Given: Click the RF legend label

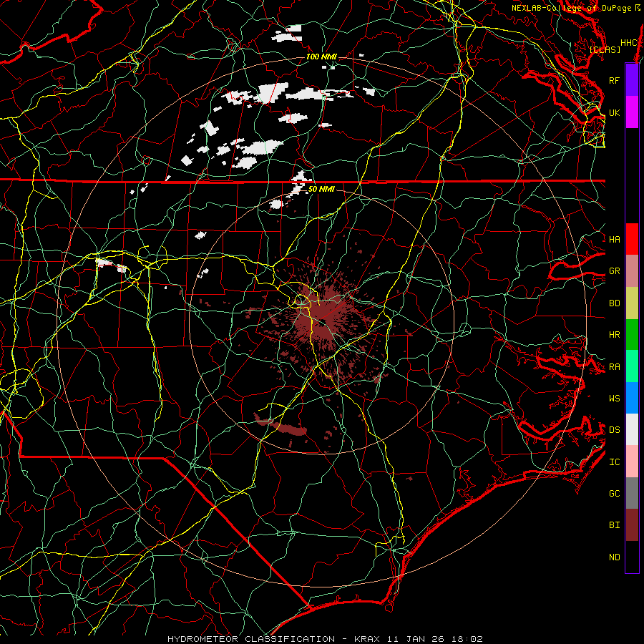Looking at the screenshot, I should pyautogui.click(x=615, y=80).
